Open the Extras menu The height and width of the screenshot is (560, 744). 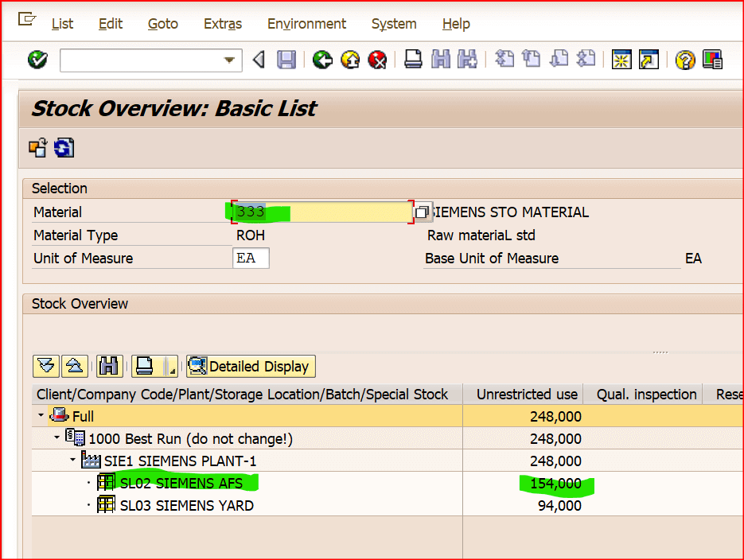(223, 24)
